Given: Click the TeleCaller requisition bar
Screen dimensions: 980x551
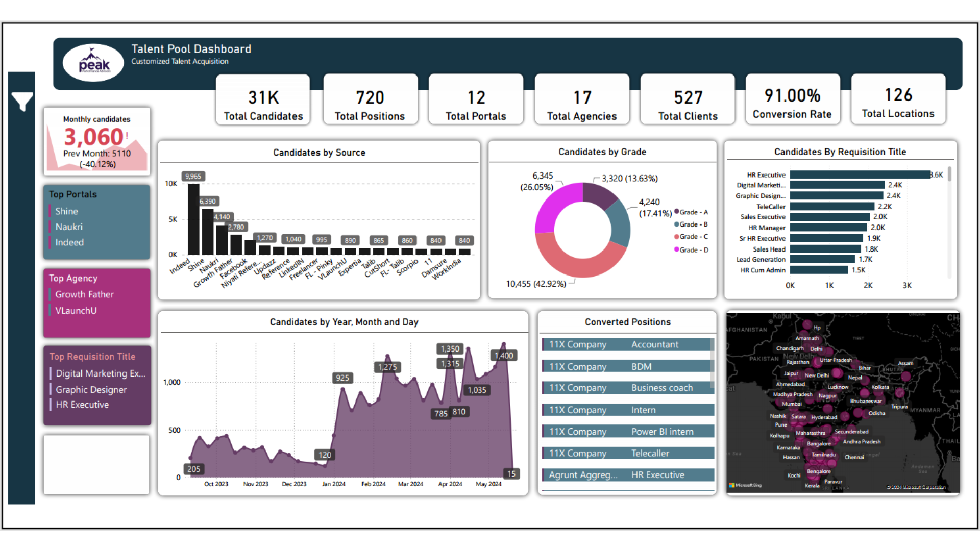Looking at the screenshot, I should coord(832,207).
